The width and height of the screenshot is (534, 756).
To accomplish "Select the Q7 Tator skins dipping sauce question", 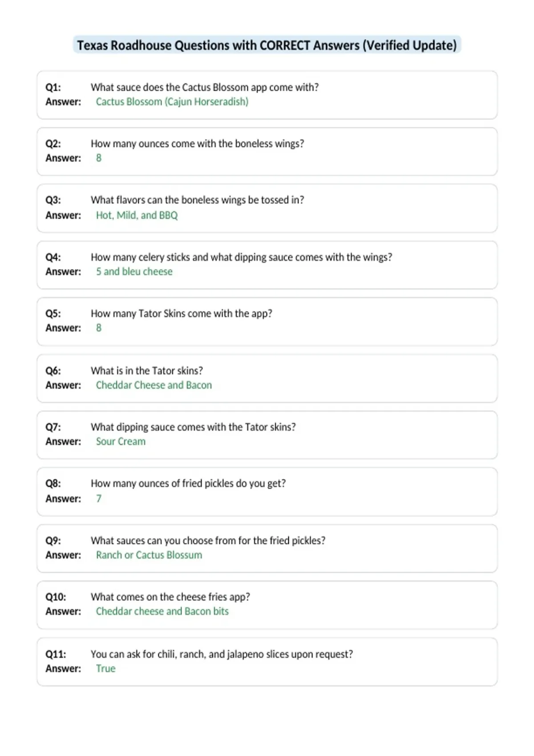I will tap(193, 427).
